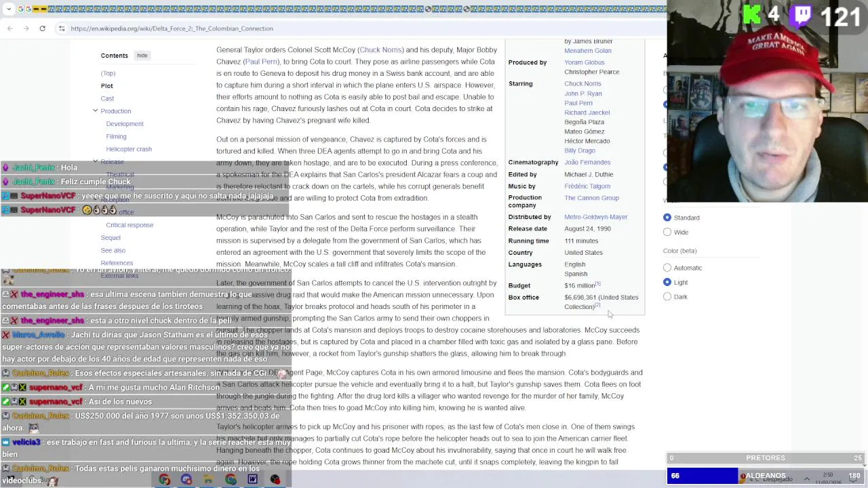This screenshot has height=488, width=868.
Task: Open the tab search dropdown chevron
Action: 8,9
